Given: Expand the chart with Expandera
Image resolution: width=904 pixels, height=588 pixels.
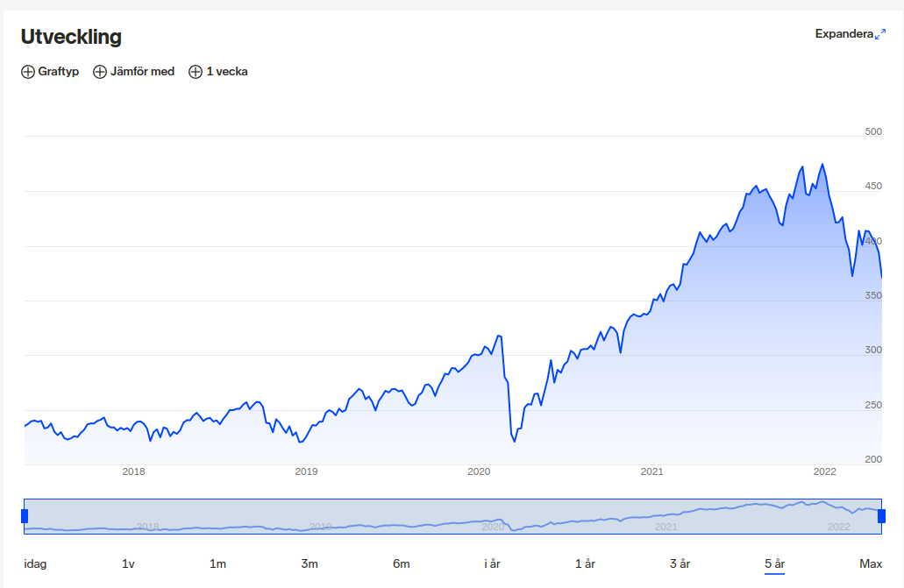Looking at the screenshot, I should [843, 34].
